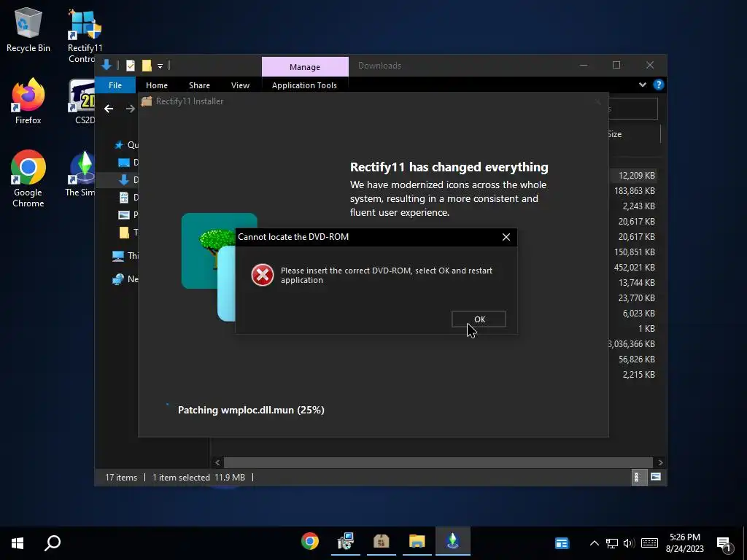Viewport: 747px width, 560px height.
Task: Switch to The Sims taskbar icon
Action: 452,542
